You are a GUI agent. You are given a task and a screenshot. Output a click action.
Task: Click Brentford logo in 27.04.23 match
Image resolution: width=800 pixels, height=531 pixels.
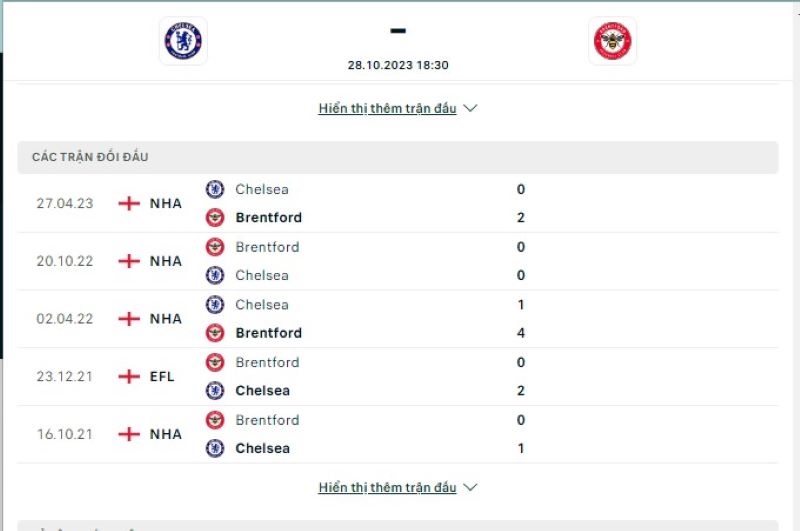[215, 217]
